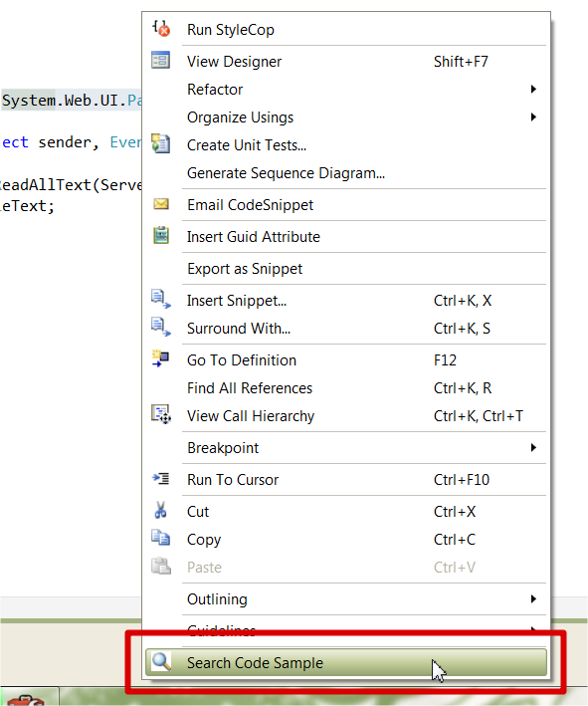Image resolution: width=588 pixels, height=706 pixels.
Task: Click the Run StyleCop icon
Action: pos(161,28)
